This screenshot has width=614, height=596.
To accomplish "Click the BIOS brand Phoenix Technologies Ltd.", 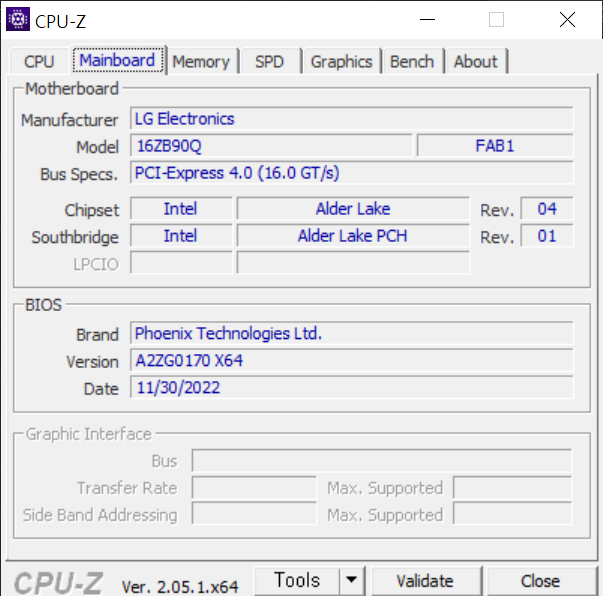I will [352, 333].
